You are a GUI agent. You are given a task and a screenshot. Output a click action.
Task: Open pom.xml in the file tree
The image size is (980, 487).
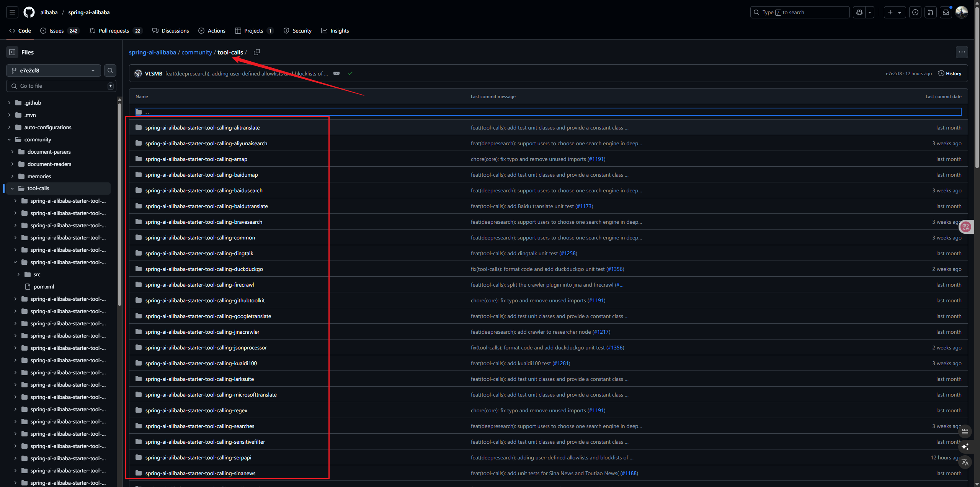(44, 287)
